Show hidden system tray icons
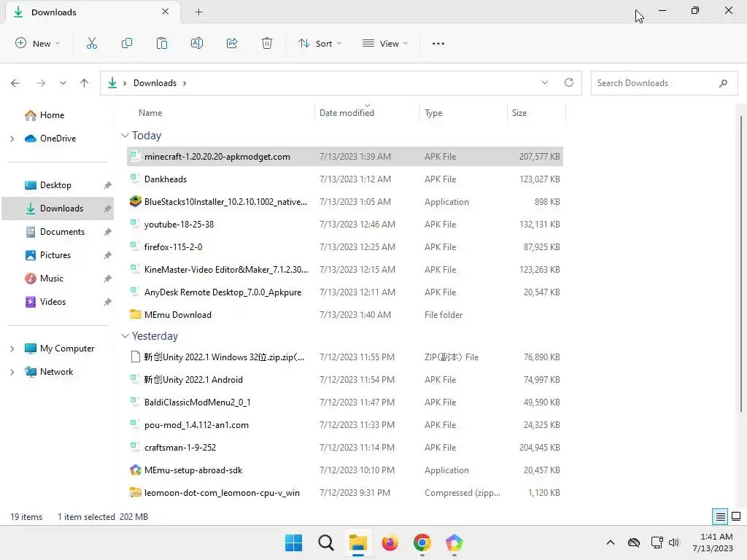The height and width of the screenshot is (560, 747). pos(611,542)
